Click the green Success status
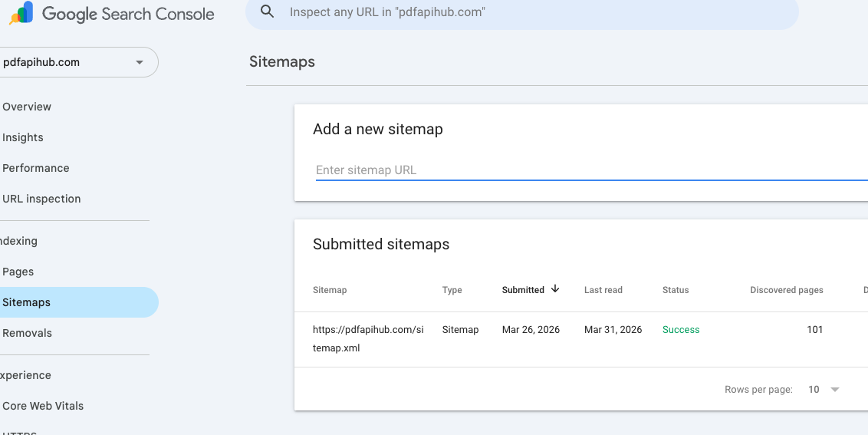 (681, 330)
